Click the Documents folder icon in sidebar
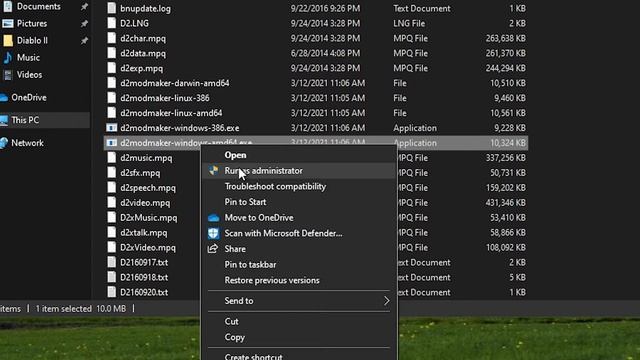640x360 pixels. click(8, 6)
